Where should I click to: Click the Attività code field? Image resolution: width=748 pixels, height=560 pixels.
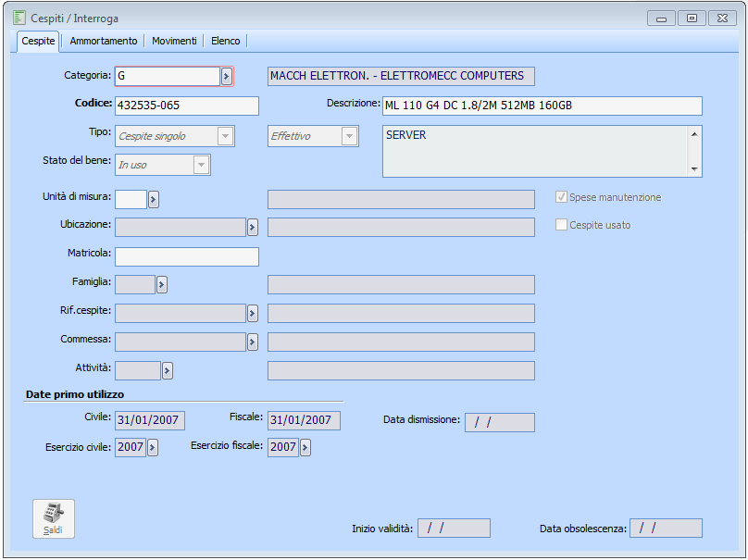(x=138, y=370)
